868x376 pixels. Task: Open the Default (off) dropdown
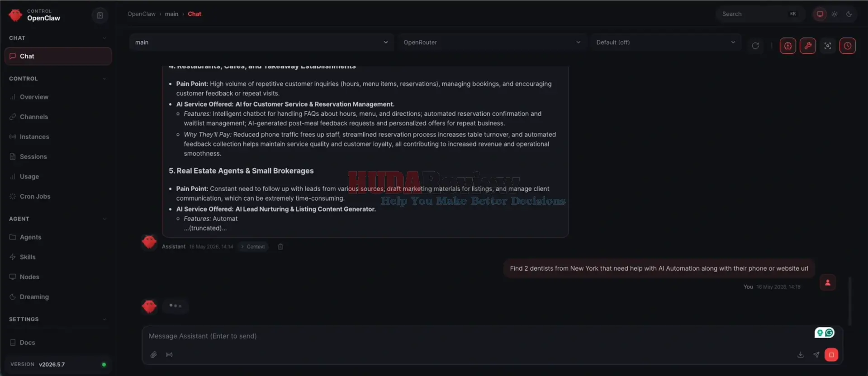click(x=666, y=42)
